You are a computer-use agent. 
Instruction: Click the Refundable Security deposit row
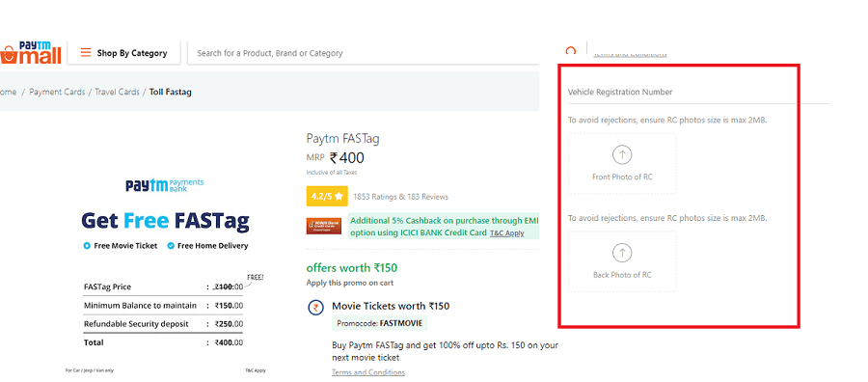[x=163, y=324]
